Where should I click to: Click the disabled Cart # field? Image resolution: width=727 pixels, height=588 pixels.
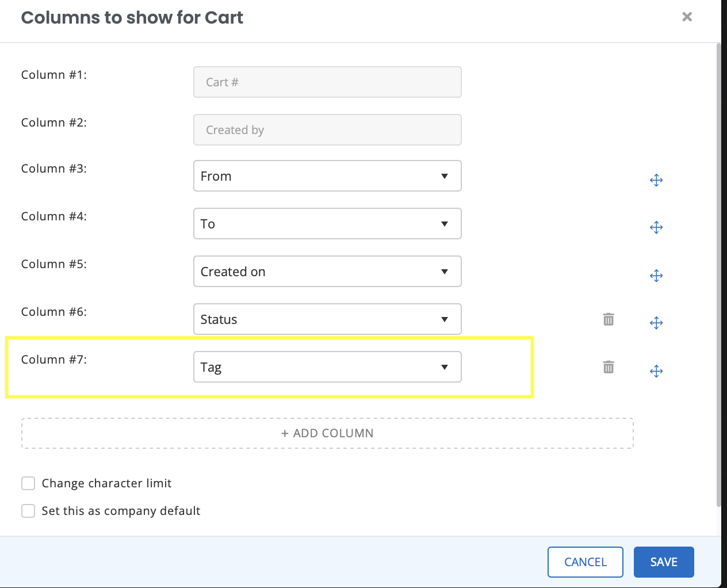pyautogui.click(x=327, y=82)
